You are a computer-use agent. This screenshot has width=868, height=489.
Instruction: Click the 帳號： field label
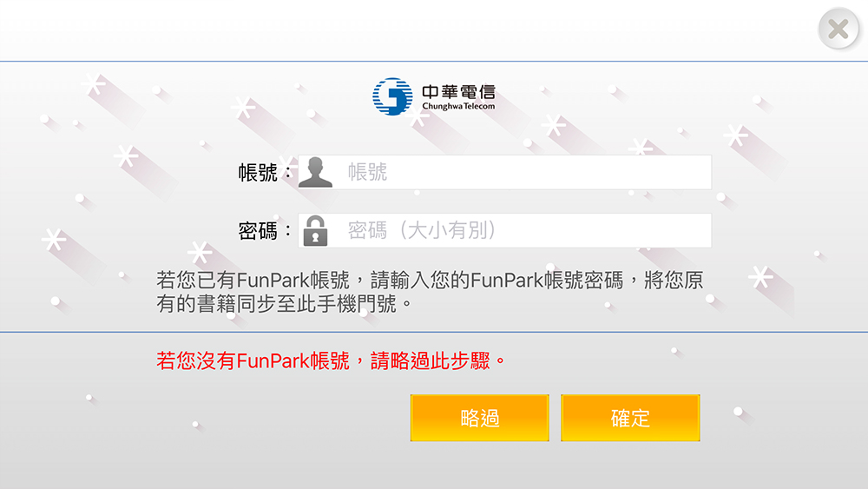pos(265,173)
